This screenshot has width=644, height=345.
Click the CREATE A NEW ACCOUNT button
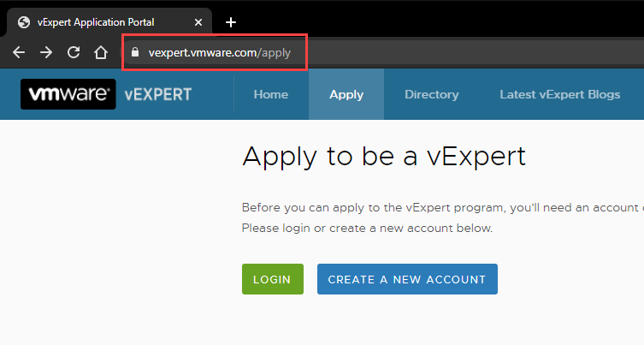pyautogui.click(x=407, y=279)
